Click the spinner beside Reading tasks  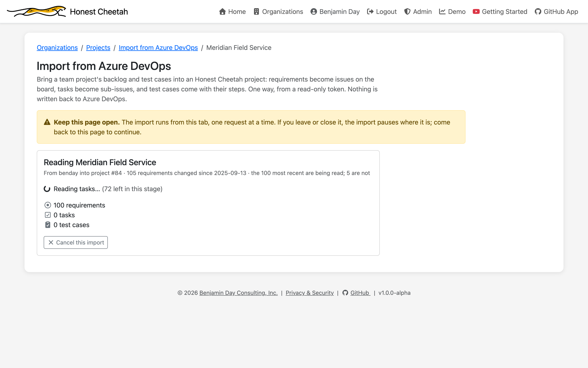[47, 189]
